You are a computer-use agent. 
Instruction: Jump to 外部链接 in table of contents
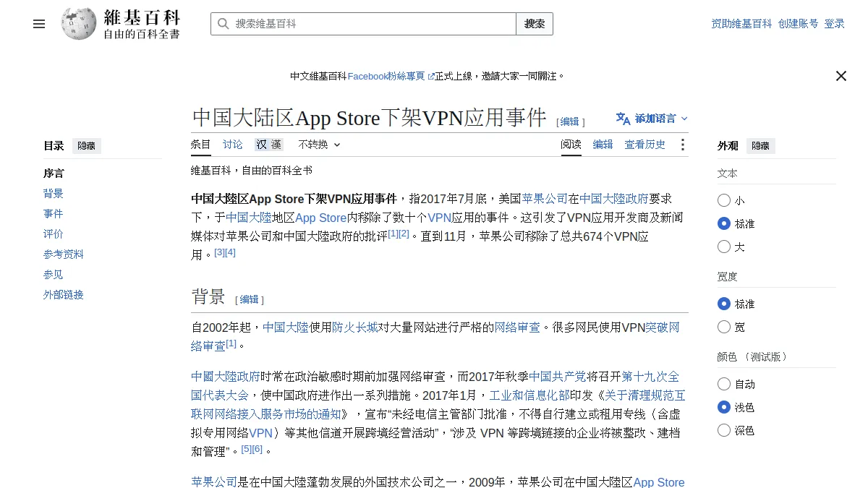[64, 295]
